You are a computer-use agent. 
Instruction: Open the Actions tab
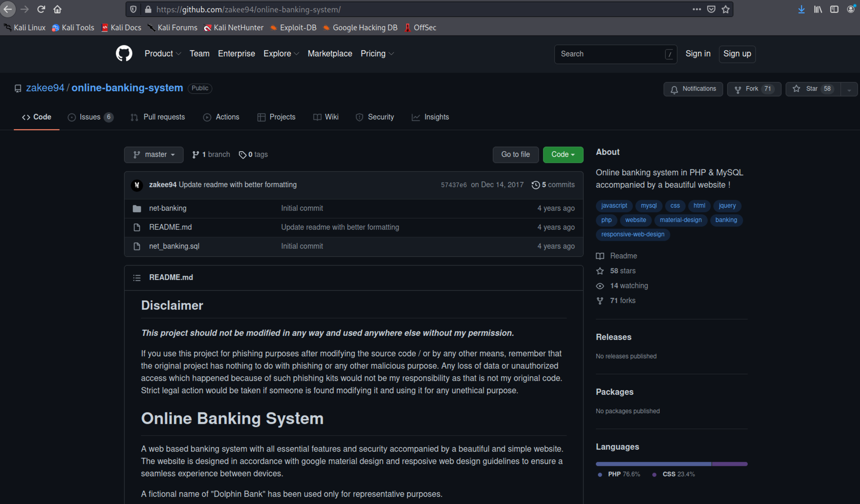point(221,117)
